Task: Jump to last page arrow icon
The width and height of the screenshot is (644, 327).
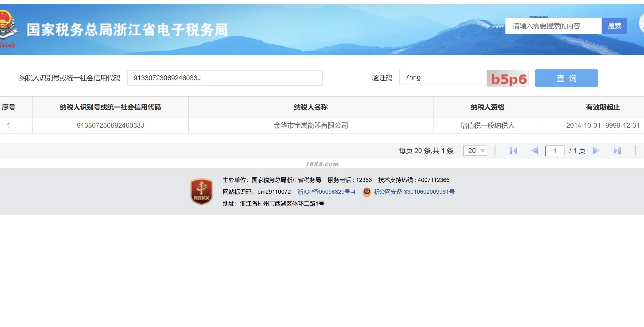Action: (x=617, y=151)
